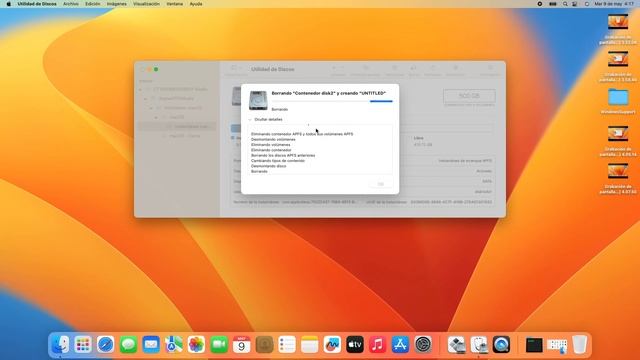Open FaceTime from the Dock

219,344
